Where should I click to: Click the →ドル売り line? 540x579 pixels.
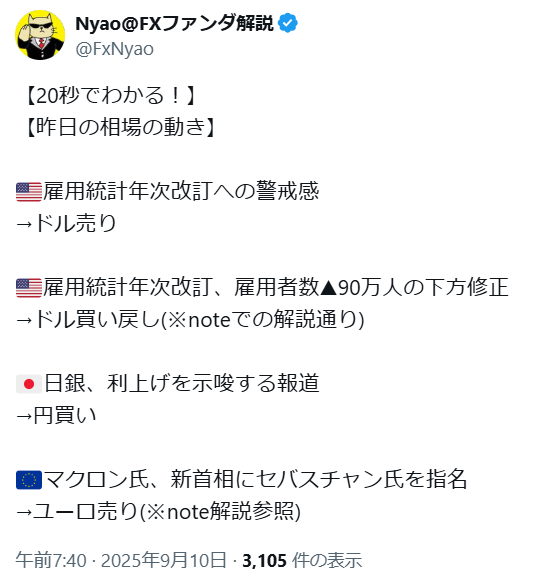pyautogui.click(x=66, y=223)
